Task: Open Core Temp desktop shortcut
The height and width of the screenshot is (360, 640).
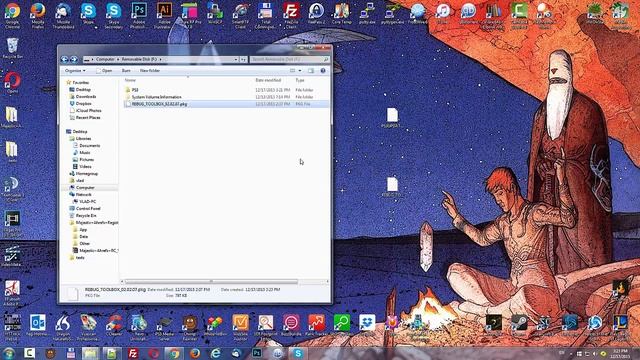Action: pos(342,14)
